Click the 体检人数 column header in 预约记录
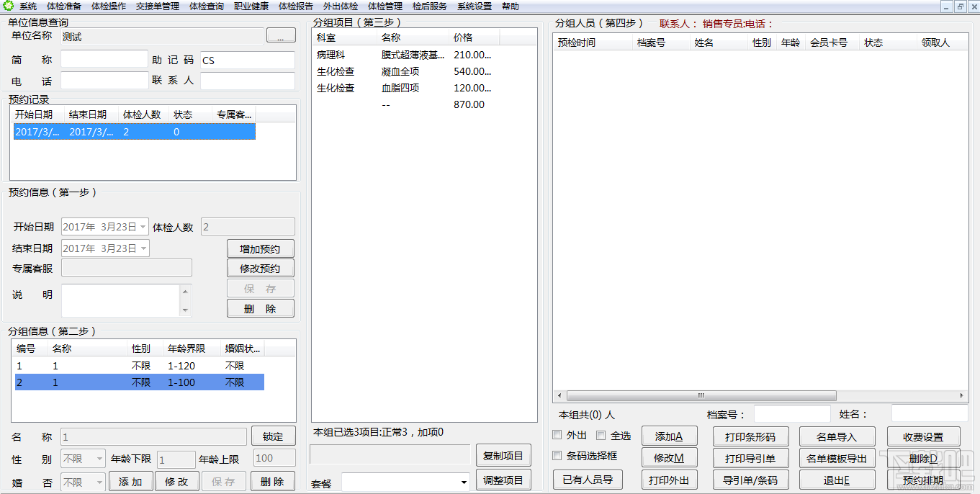This screenshot has height=494, width=980. point(143,114)
